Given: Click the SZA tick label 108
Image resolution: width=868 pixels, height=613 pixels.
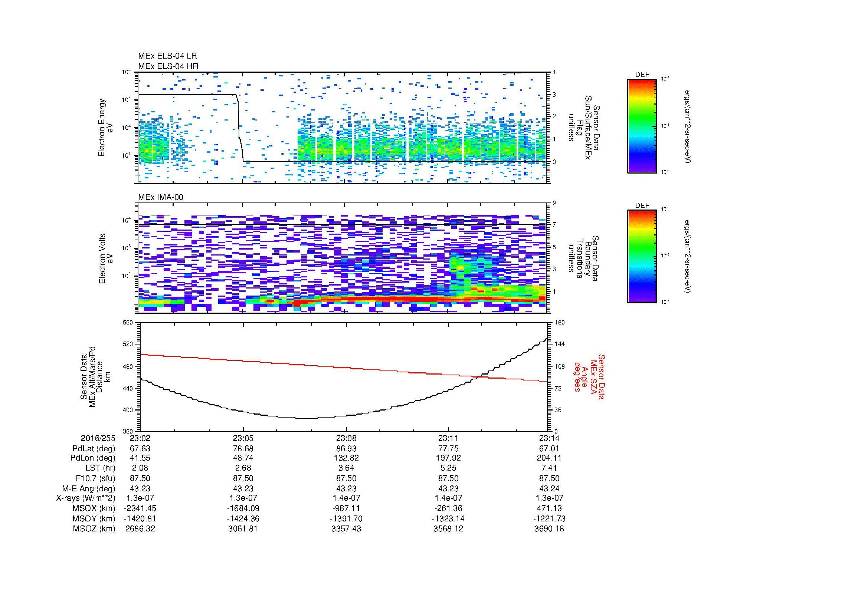Looking at the screenshot, I should pyautogui.click(x=560, y=366).
